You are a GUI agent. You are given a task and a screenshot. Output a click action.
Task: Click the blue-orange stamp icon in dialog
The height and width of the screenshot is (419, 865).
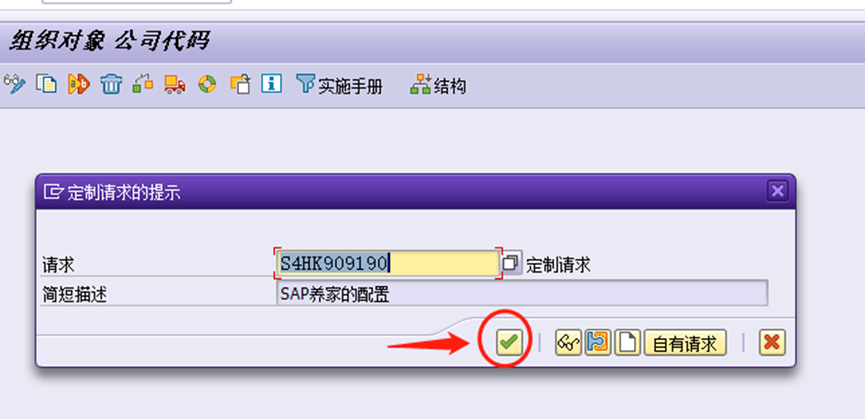point(598,343)
